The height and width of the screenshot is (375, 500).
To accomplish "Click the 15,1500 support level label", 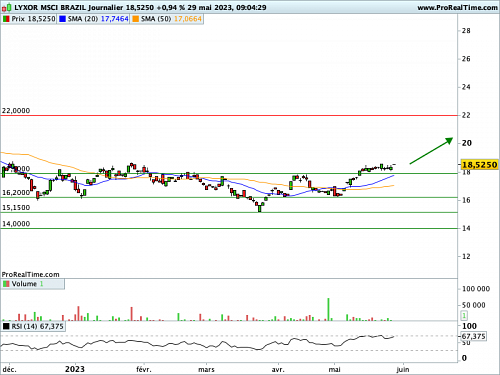I will tap(16, 208).
